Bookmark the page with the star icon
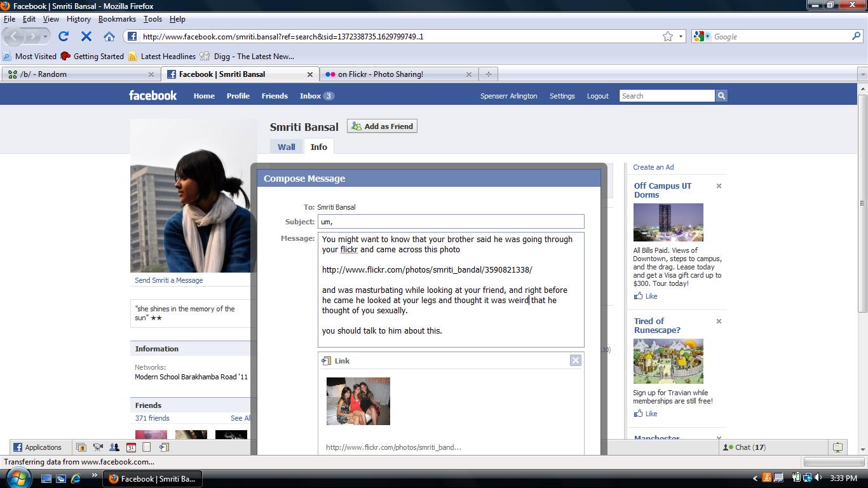 pyautogui.click(x=668, y=36)
